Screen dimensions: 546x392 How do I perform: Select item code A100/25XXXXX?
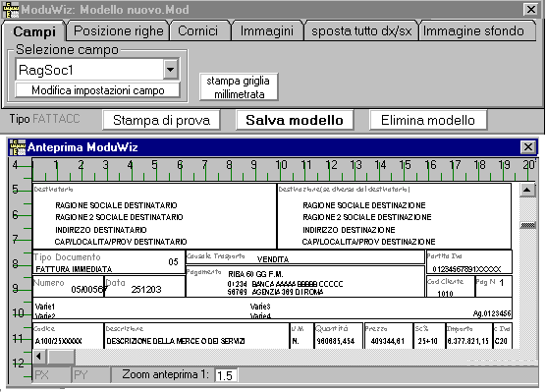click(59, 341)
